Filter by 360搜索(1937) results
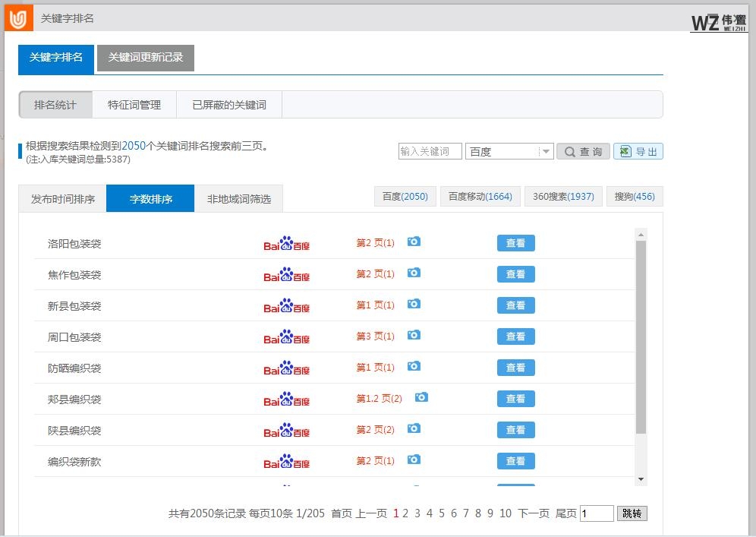756x537 pixels. click(x=563, y=197)
